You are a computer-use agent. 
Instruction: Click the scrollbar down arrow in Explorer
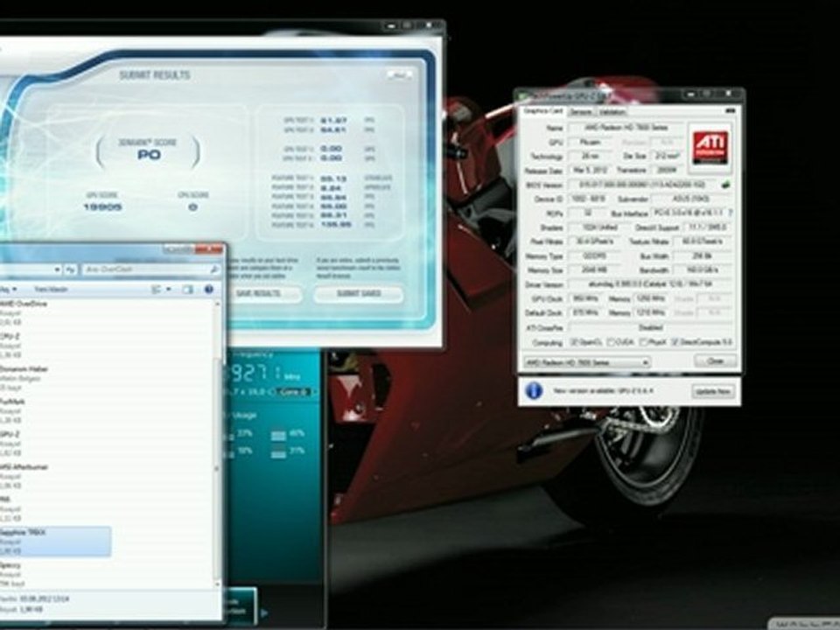click(217, 584)
